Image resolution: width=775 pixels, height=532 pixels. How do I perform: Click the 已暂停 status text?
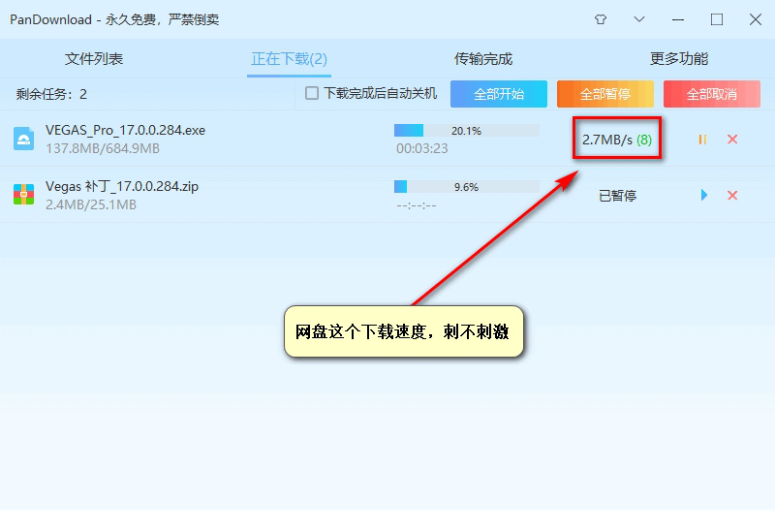tap(617, 196)
